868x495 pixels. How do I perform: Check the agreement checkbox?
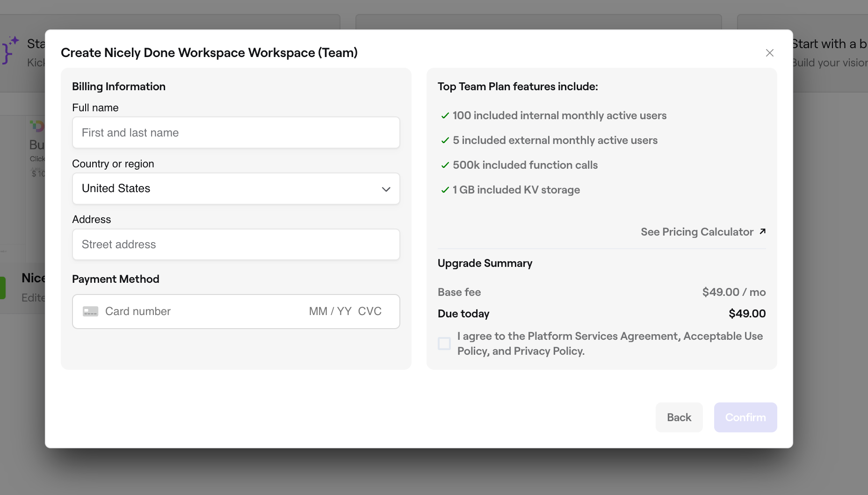(444, 344)
